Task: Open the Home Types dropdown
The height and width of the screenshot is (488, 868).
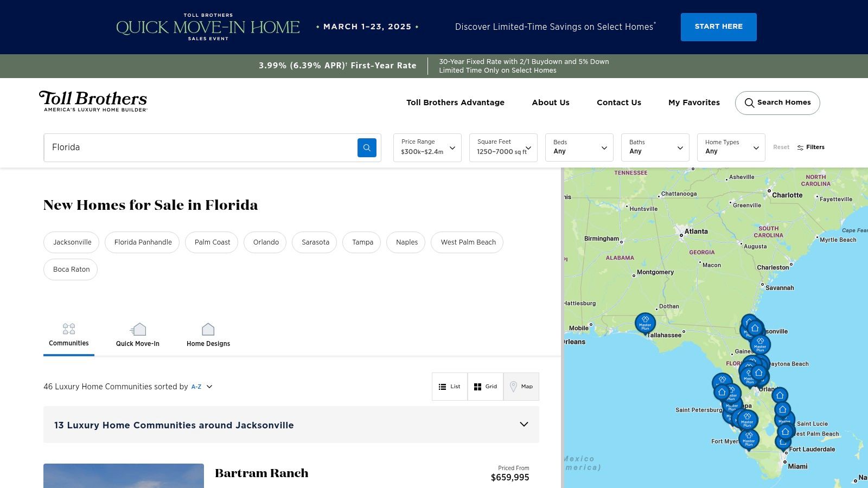Action: click(731, 147)
